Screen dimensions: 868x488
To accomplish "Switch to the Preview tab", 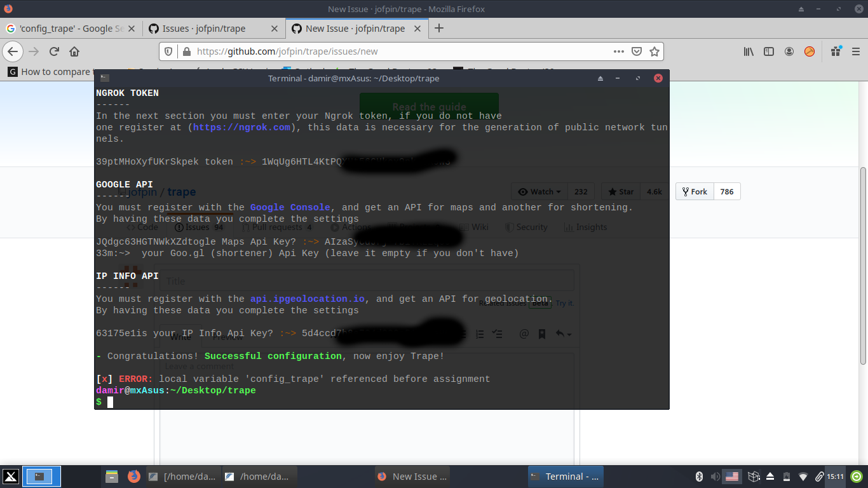I will [227, 337].
